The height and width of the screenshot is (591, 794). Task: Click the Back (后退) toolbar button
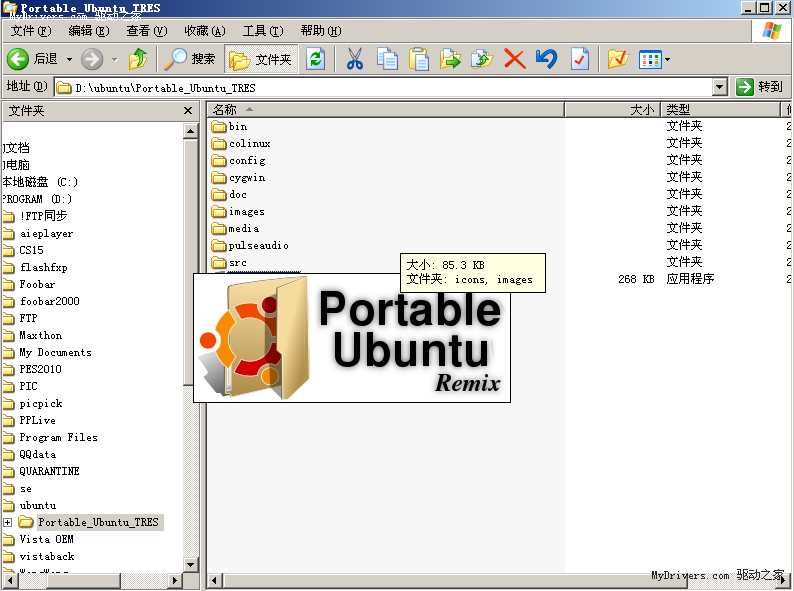click(x=33, y=59)
